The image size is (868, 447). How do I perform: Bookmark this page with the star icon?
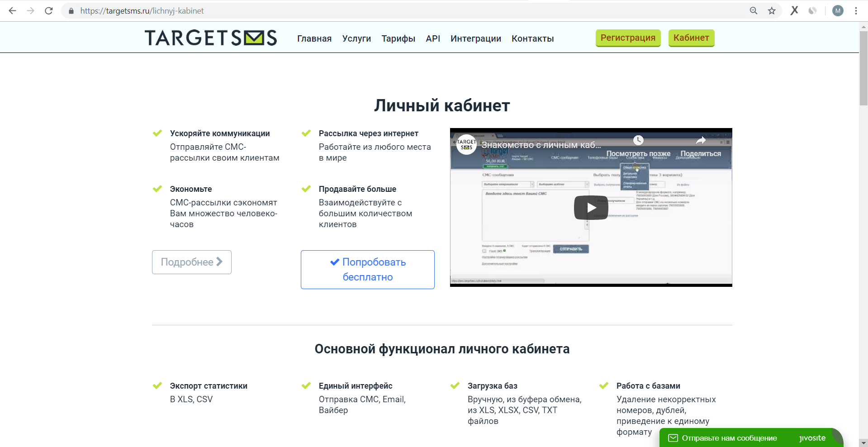tap(772, 10)
